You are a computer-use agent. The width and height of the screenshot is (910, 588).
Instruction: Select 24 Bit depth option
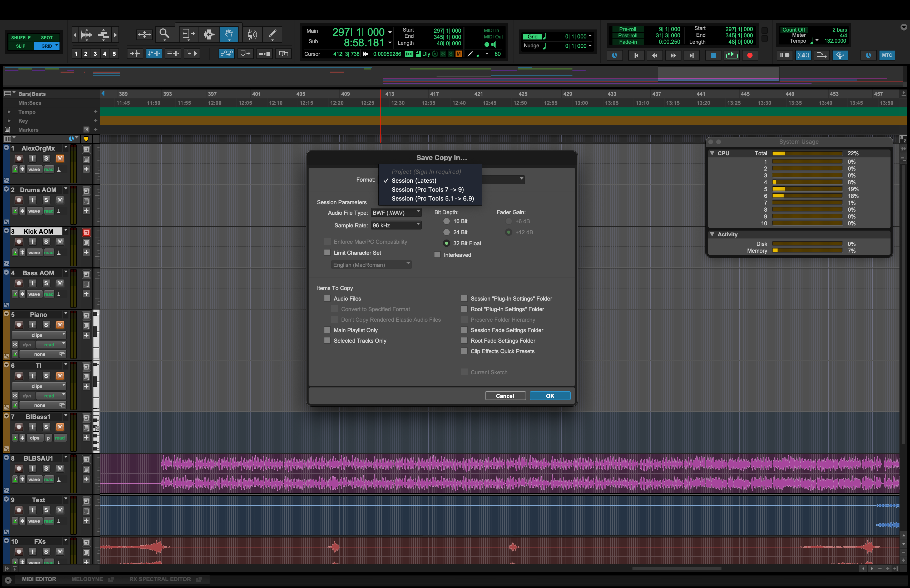446,232
